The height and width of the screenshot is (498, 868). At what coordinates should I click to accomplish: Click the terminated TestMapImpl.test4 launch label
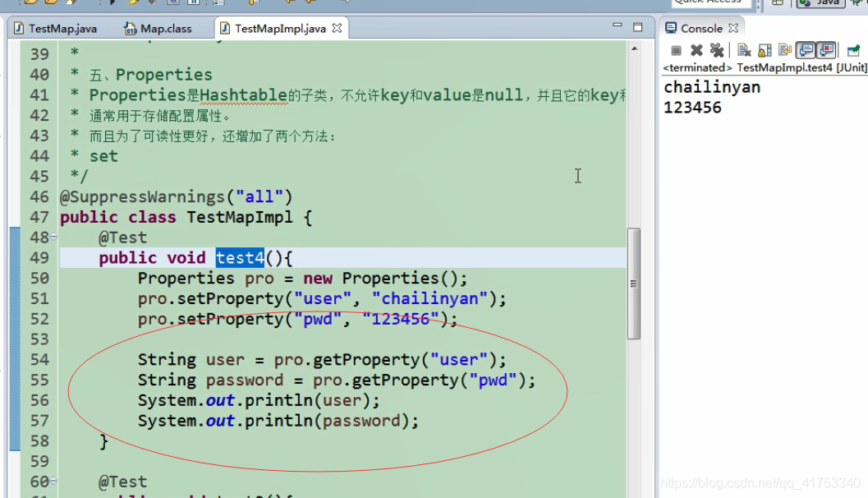(765, 67)
